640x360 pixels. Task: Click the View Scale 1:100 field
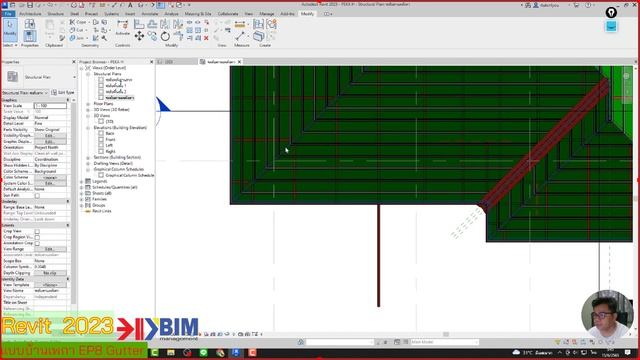pos(50,106)
